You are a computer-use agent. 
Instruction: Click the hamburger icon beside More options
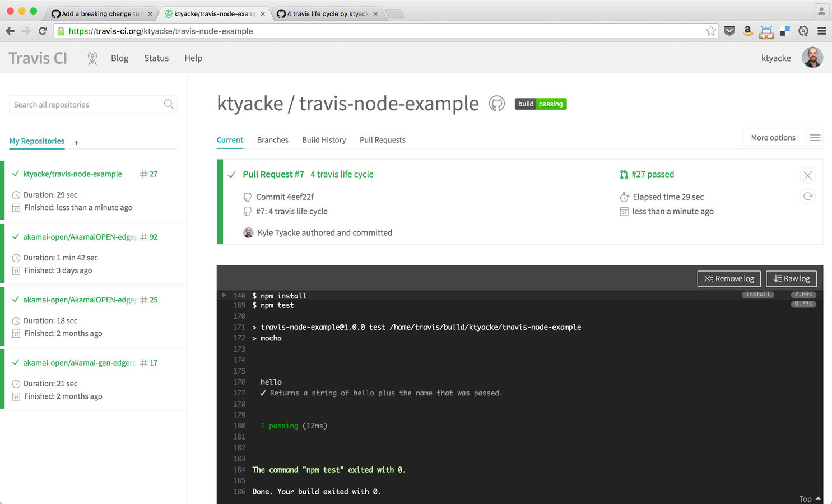click(815, 138)
